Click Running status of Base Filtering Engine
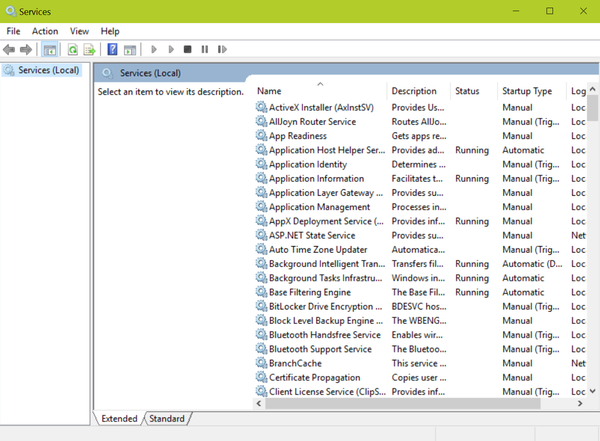Screen dimensions: 600x441 pyautogui.click(x=472, y=292)
